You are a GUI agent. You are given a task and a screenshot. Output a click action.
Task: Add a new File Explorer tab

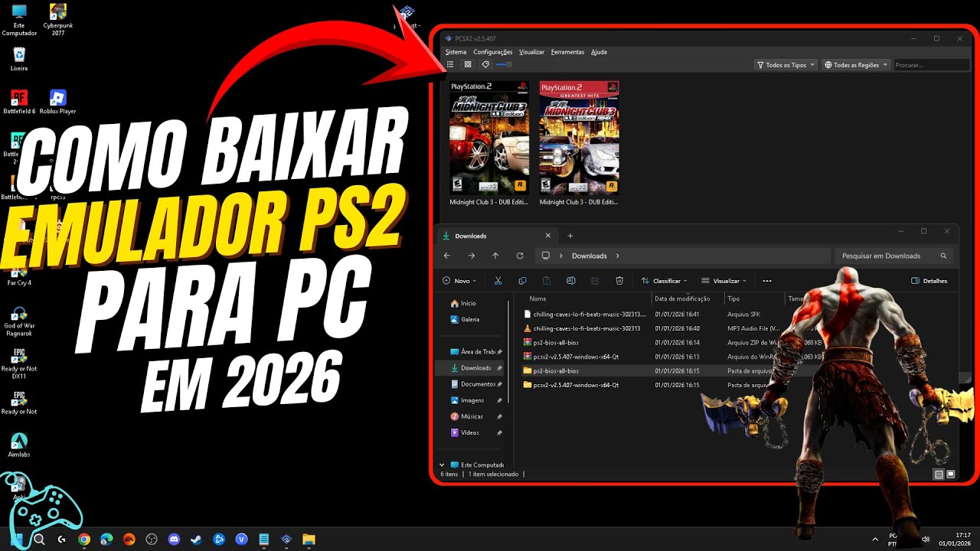(x=570, y=236)
